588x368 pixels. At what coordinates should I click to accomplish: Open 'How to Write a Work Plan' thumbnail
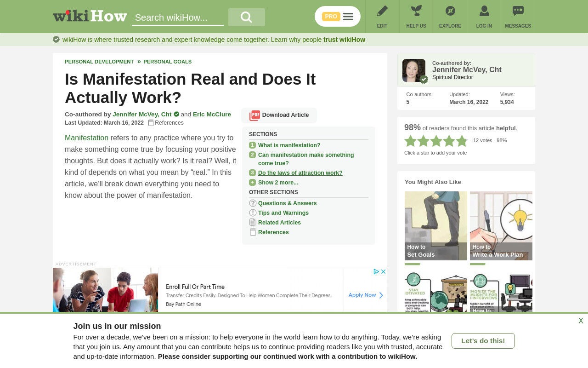pos(501,226)
